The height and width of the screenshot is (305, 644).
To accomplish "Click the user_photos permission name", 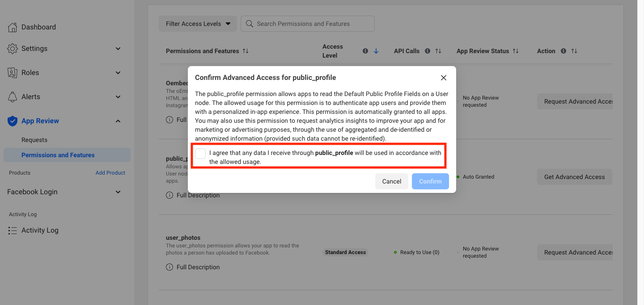I will pyautogui.click(x=183, y=238).
